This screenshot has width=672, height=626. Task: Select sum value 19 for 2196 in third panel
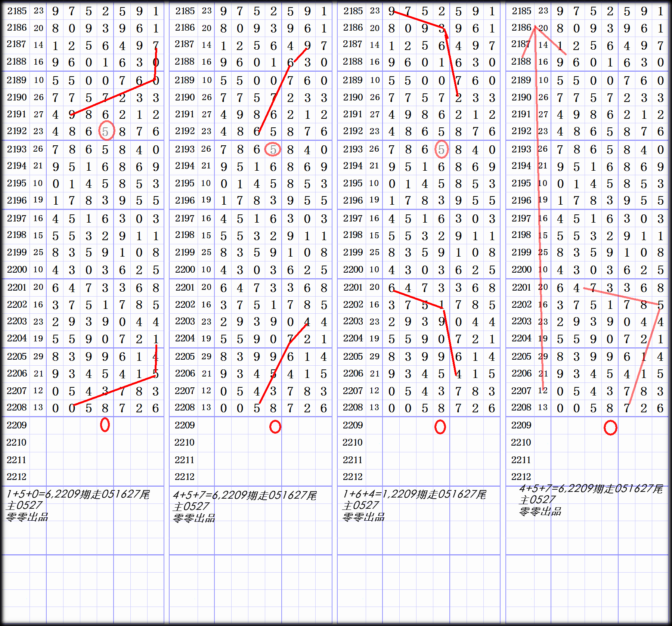coord(375,200)
